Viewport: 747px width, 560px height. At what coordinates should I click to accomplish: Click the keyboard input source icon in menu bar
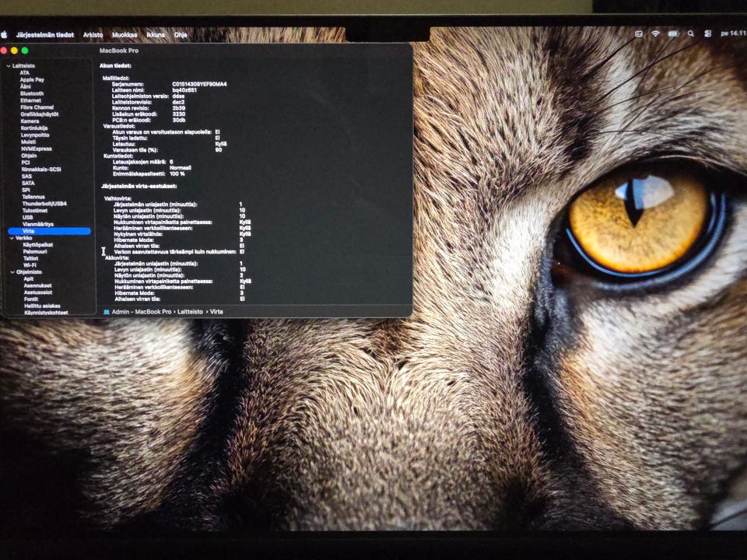[639, 33]
